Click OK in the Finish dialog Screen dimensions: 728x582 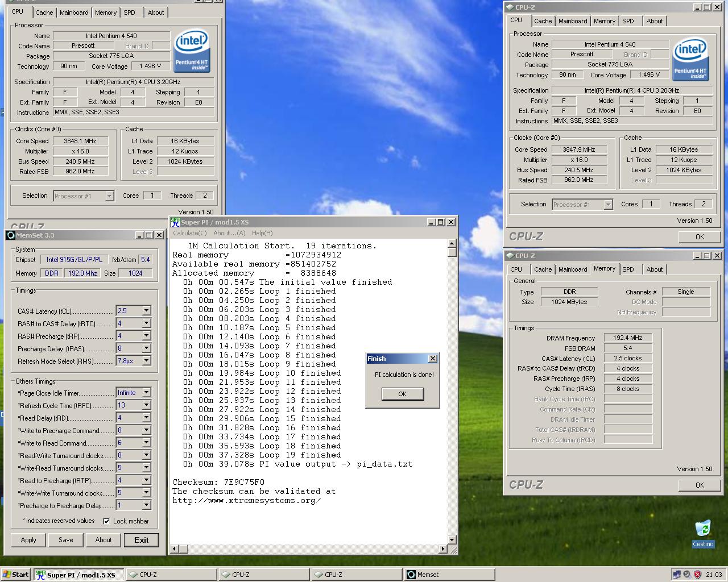[402, 394]
